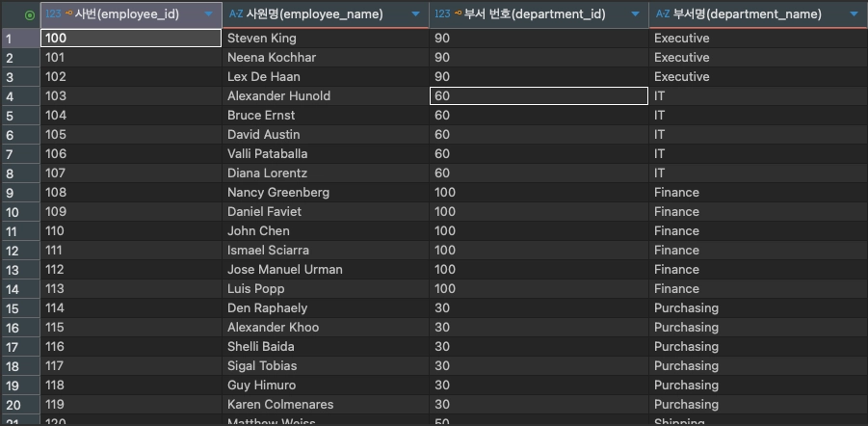Select the 부서 번호(department_id) column header
Image resolution: width=868 pixels, height=426 pixels.
tap(539, 14)
